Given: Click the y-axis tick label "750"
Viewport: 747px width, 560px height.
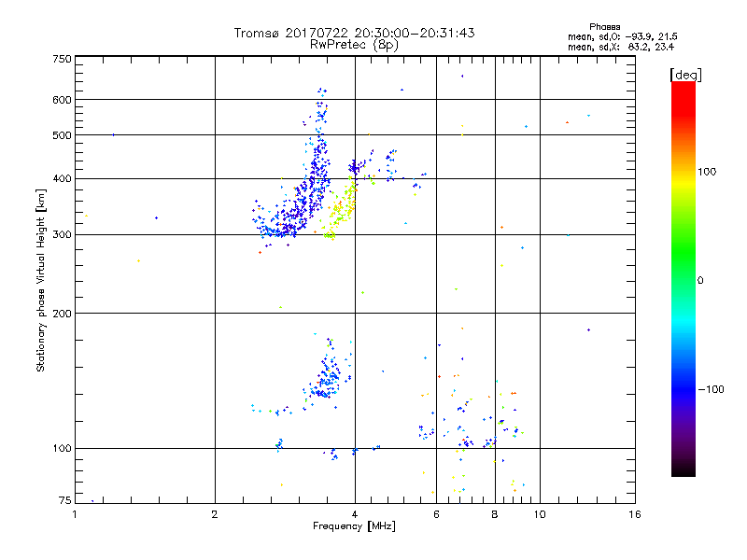Looking at the screenshot, I should 62,59.
